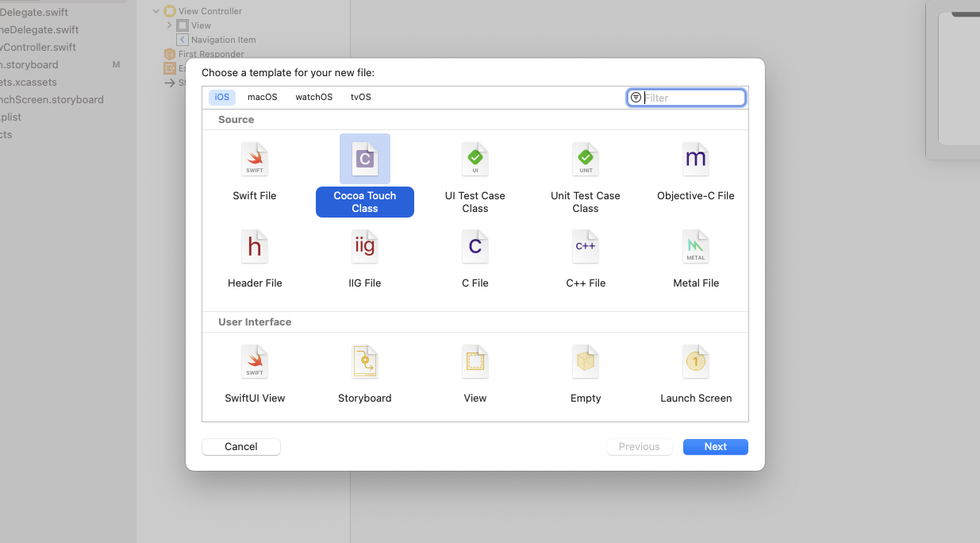Open the file ending in ets.xcassets
Screen dimensions: 980x543
29,82
